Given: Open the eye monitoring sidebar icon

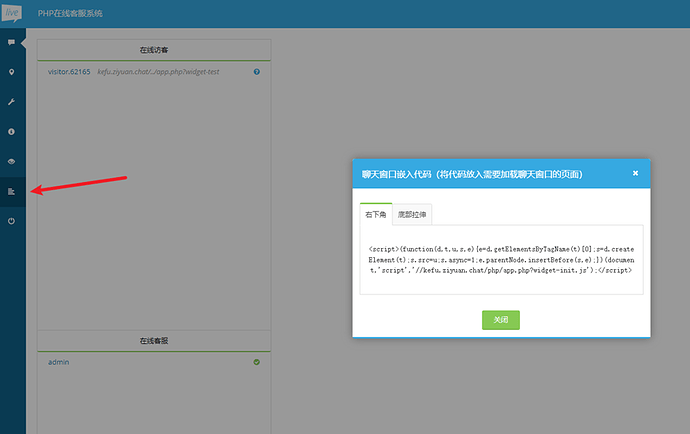Looking at the screenshot, I should pyautogui.click(x=11, y=162).
